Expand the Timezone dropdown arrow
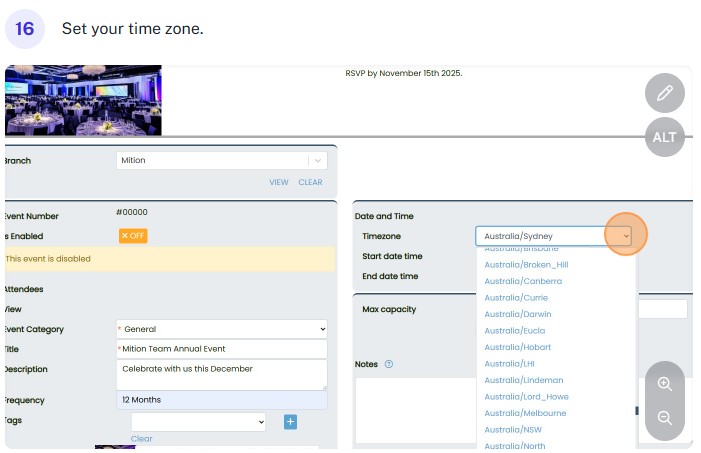 pyautogui.click(x=626, y=236)
